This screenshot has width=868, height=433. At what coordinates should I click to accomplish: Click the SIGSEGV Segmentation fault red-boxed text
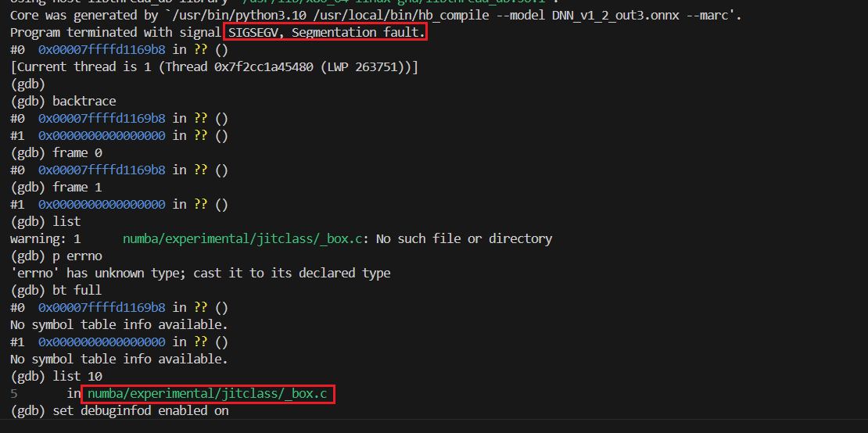(326, 32)
